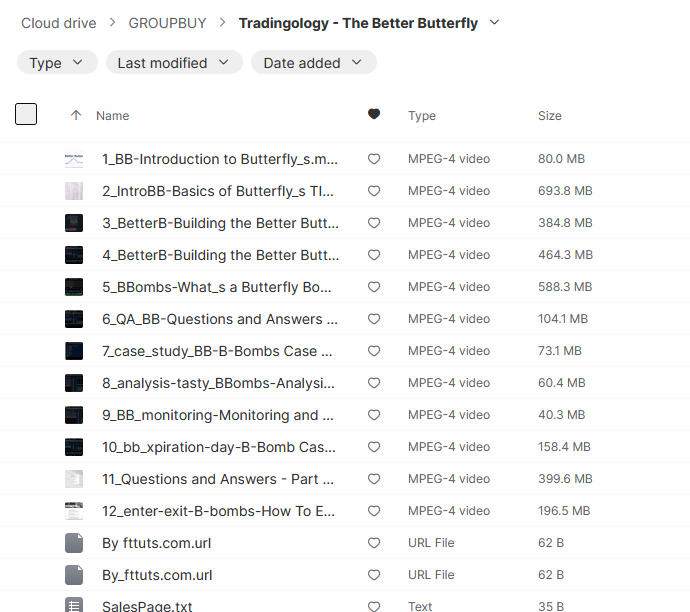Favorite the 1_BB-Introduction to Butterfly video
The height and width of the screenshot is (612, 690).
(374, 159)
